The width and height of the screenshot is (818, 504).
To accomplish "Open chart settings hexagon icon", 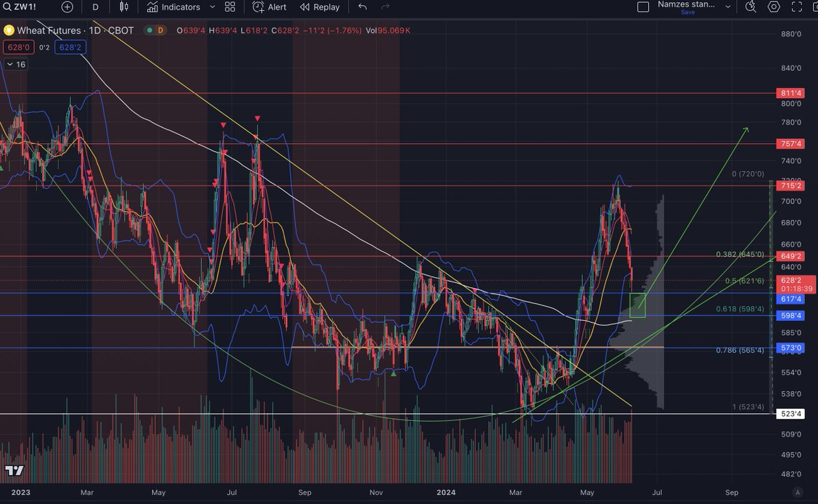I will (x=774, y=7).
